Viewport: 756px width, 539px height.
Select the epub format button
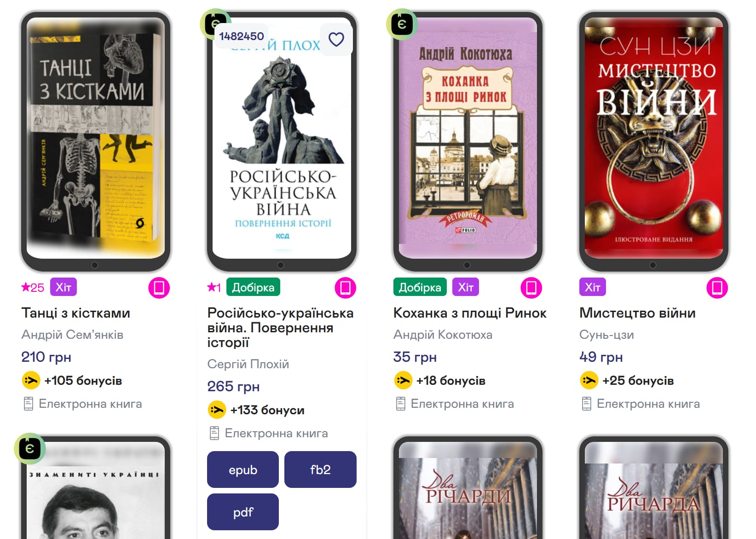click(x=243, y=469)
